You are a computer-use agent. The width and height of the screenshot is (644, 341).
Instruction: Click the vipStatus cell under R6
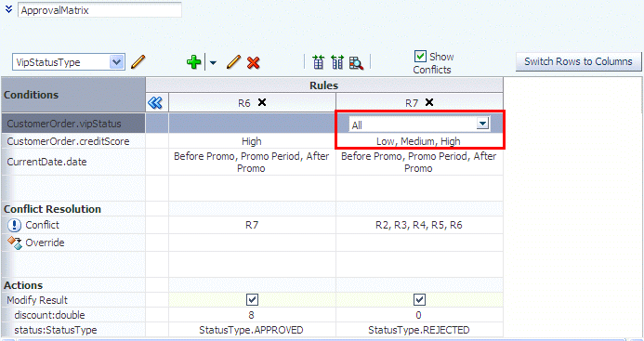(x=252, y=124)
